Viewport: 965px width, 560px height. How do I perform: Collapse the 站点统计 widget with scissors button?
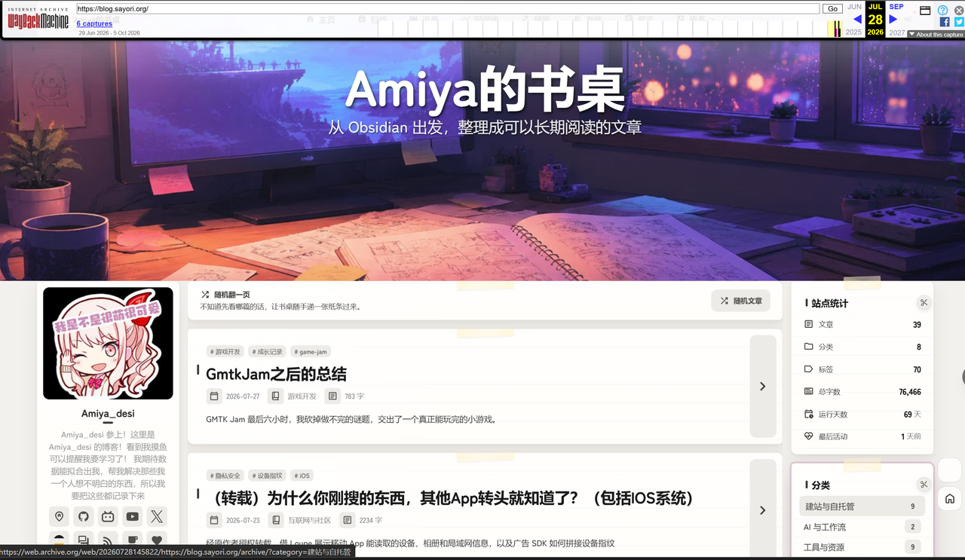pyautogui.click(x=924, y=303)
